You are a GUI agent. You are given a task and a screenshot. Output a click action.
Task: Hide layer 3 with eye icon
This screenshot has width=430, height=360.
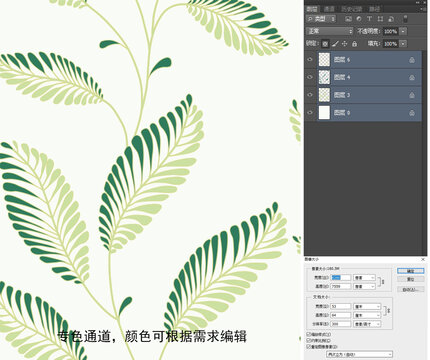(310, 95)
